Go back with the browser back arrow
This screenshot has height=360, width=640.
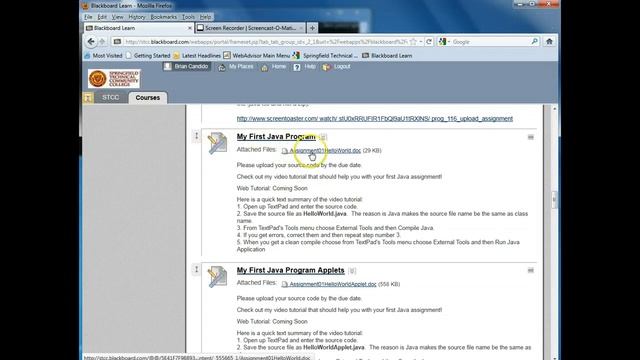pyautogui.click(x=91, y=42)
